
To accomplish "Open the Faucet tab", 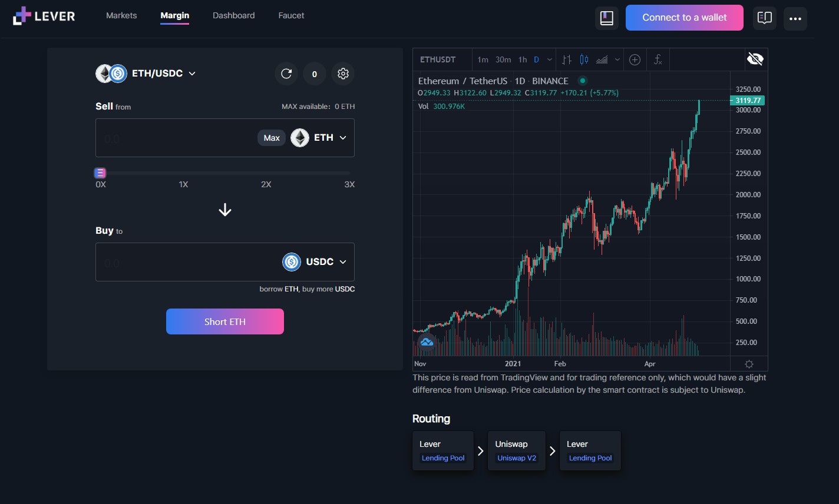I will tap(291, 15).
